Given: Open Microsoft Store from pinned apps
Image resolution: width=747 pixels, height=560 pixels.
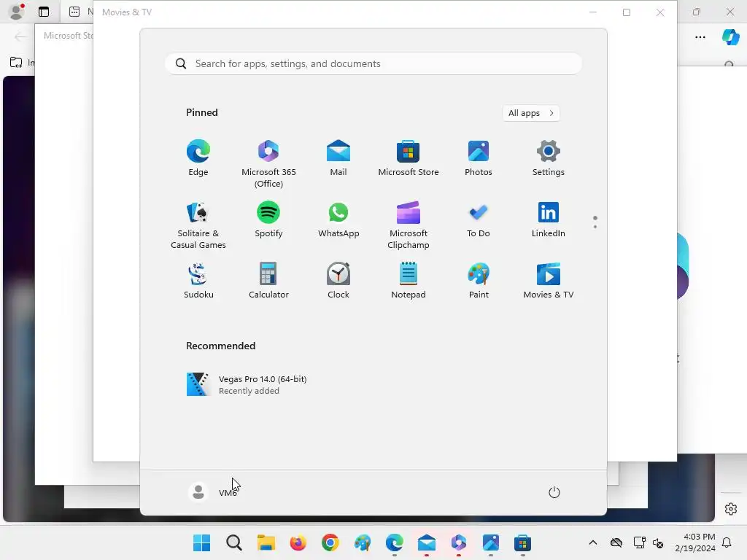Looking at the screenshot, I should point(409,158).
